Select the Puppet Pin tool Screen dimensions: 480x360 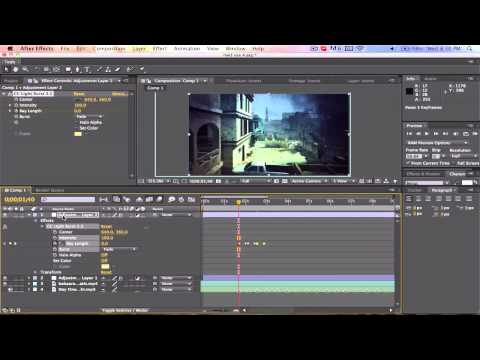coord(142,69)
